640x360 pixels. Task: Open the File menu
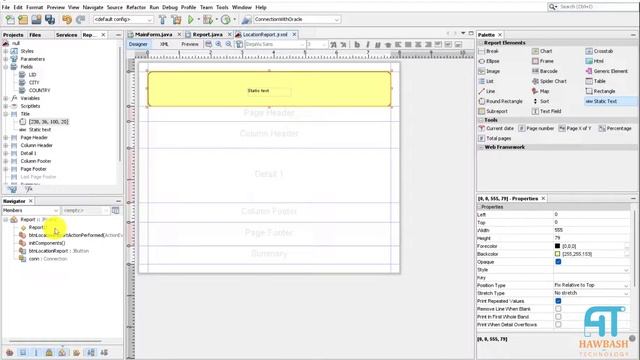(x=6, y=7)
